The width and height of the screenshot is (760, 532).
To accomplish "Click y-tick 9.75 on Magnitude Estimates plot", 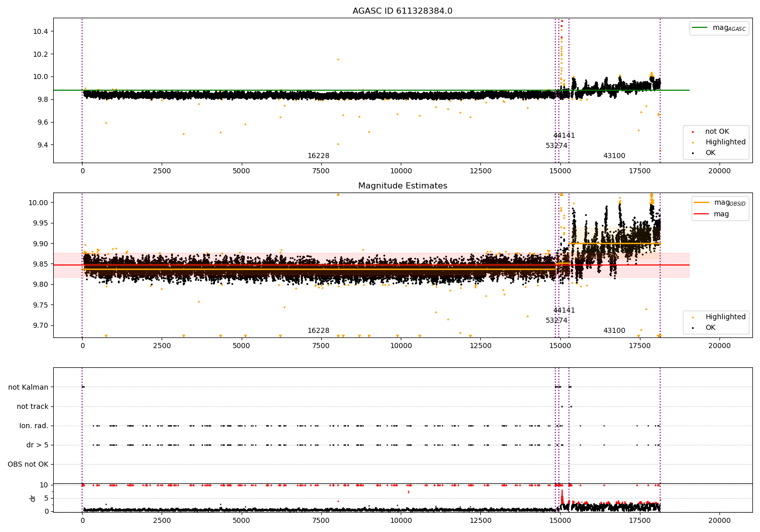I will click(43, 305).
